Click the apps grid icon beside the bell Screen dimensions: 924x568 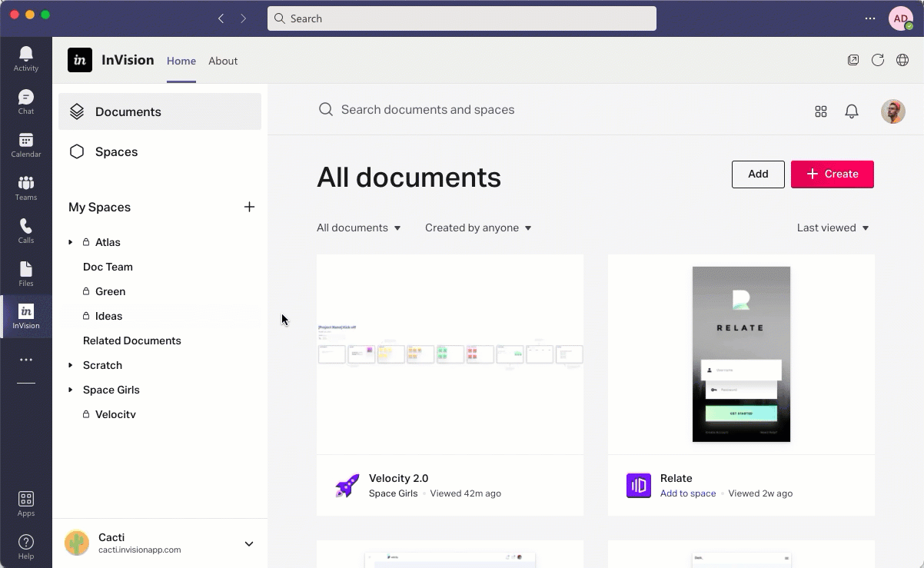pyautogui.click(x=820, y=111)
